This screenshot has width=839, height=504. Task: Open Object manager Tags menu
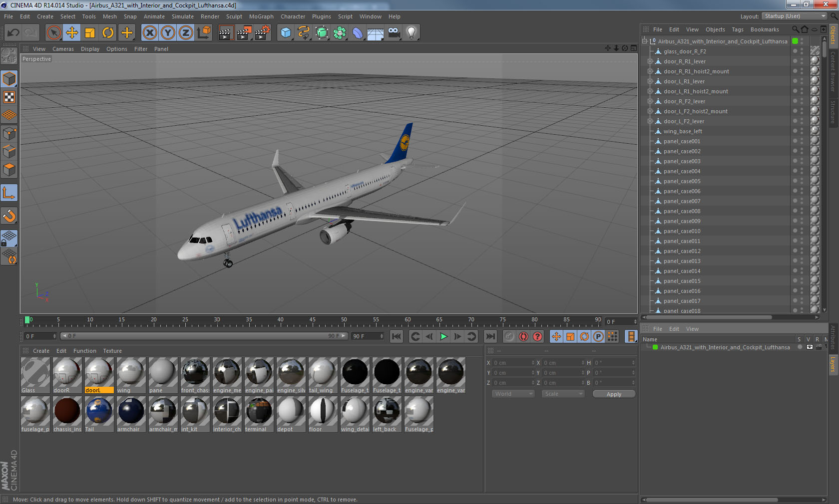click(738, 29)
